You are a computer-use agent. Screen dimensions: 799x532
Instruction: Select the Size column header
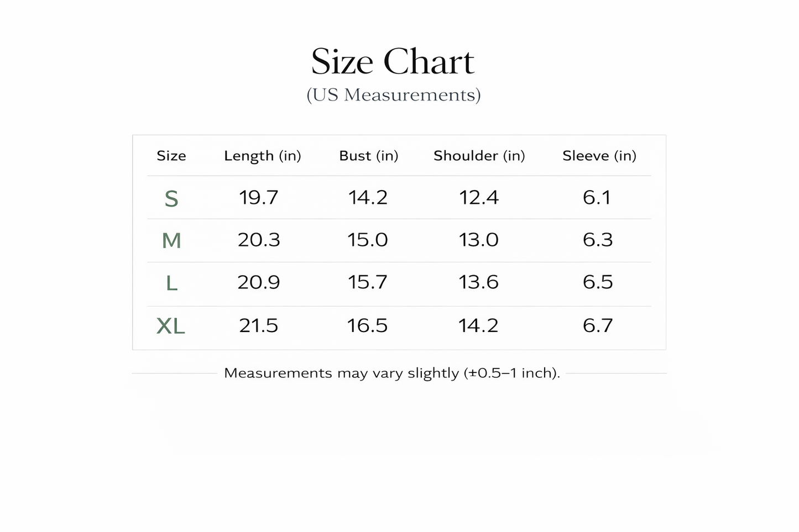(x=171, y=156)
